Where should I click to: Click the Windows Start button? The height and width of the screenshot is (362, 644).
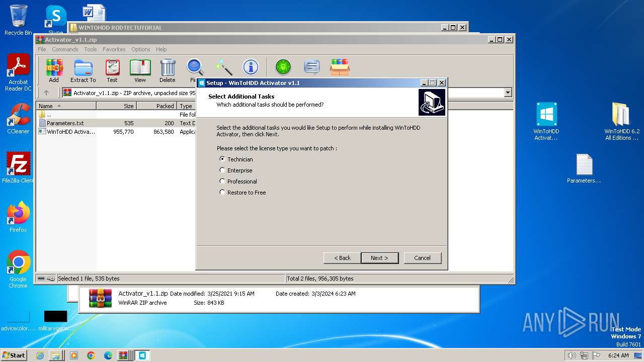click(14, 355)
